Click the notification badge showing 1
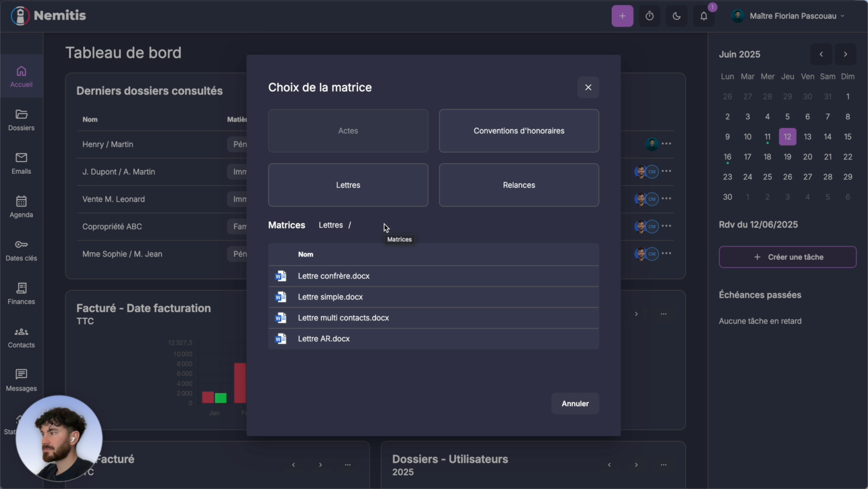 [x=712, y=7]
